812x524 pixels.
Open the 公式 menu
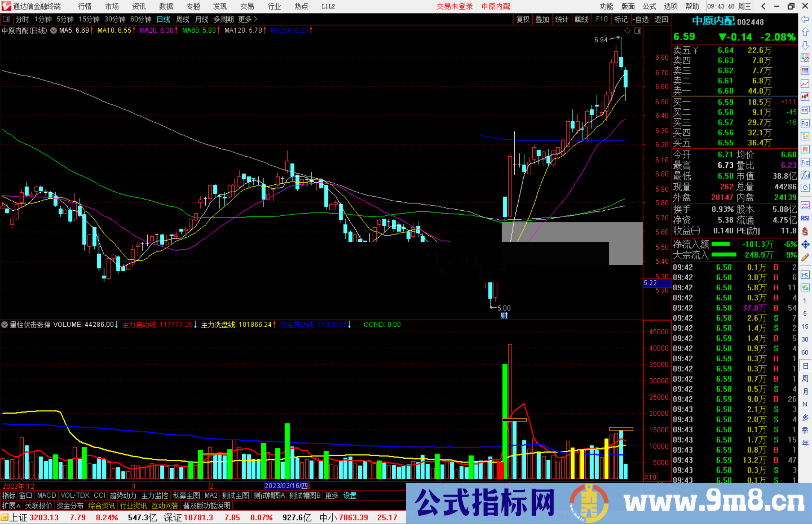point(649,6)
